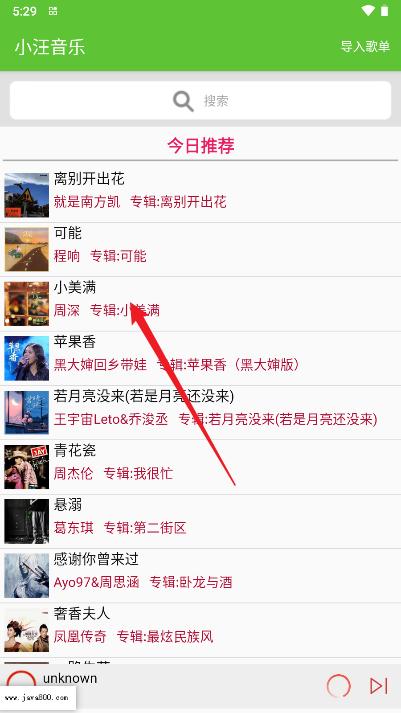Open the unknown track label in player bar
401x713 pixels.
pos(70,678)
